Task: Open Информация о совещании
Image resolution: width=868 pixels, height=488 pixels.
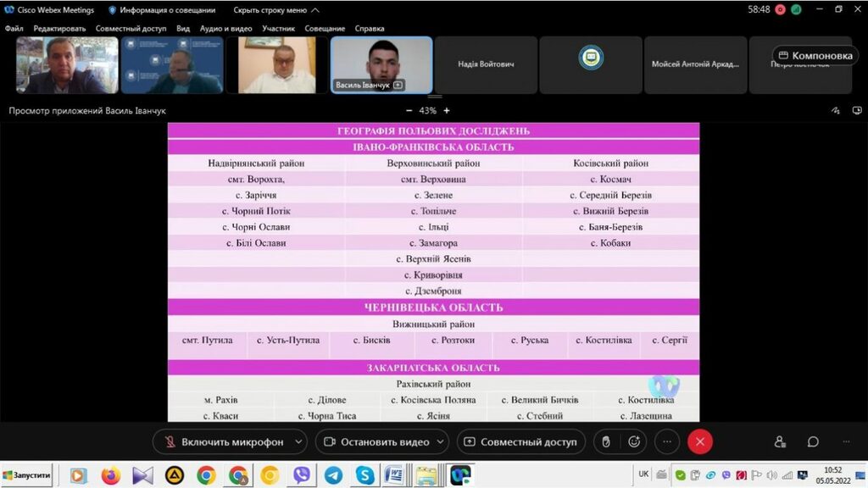Action: click(x=161, y=10)
